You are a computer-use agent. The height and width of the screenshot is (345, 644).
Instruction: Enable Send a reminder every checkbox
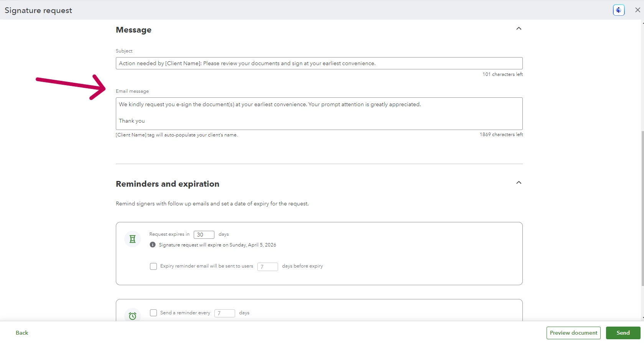[153, 313]
